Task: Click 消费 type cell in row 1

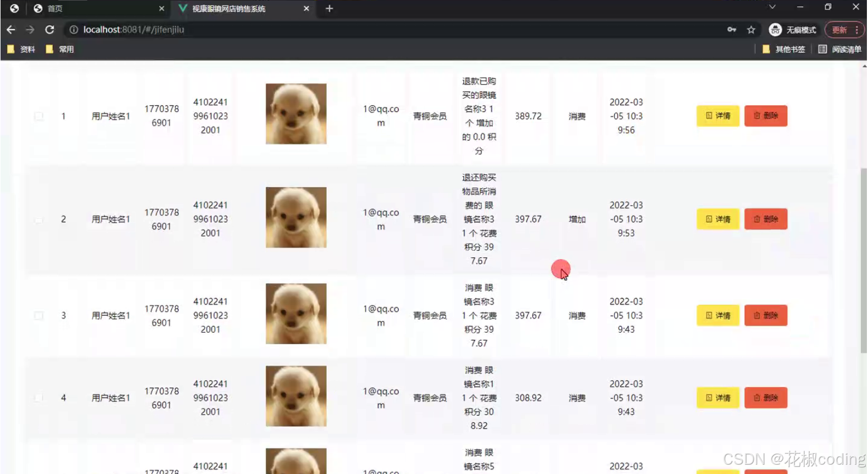Action: tap(577, 116)
